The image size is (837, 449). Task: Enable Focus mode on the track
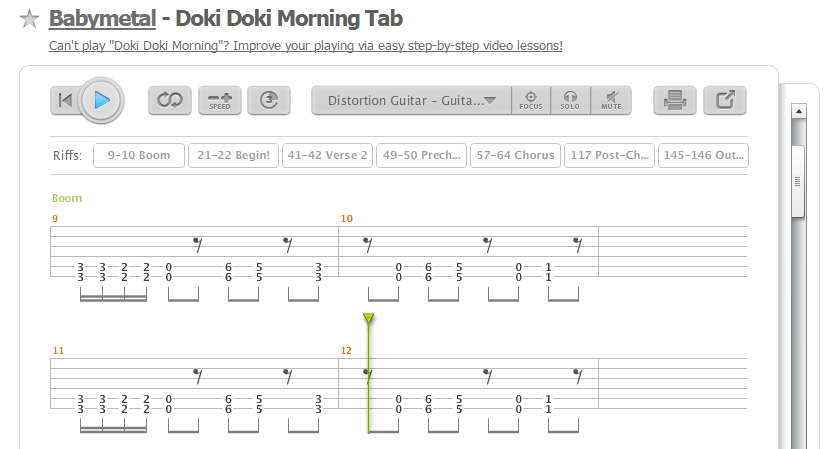531,100
